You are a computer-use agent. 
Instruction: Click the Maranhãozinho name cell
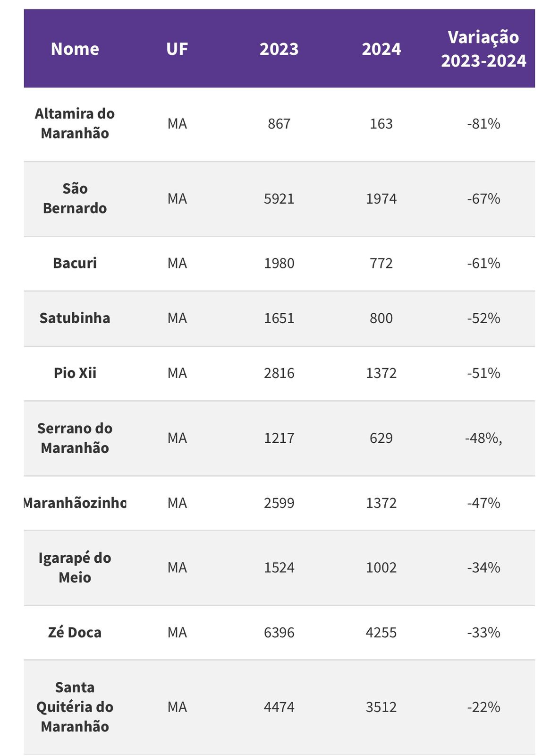(x=75, y=503)
